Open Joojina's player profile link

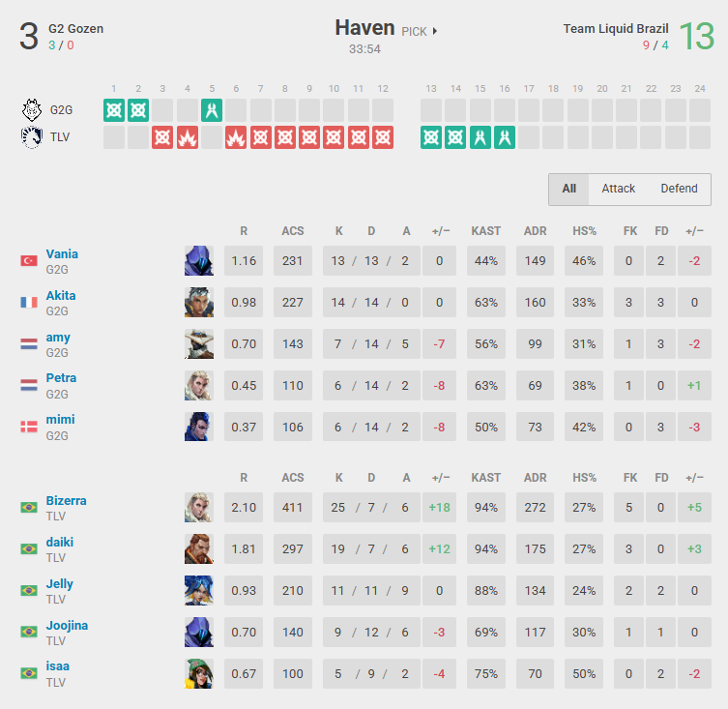point(67,625)
